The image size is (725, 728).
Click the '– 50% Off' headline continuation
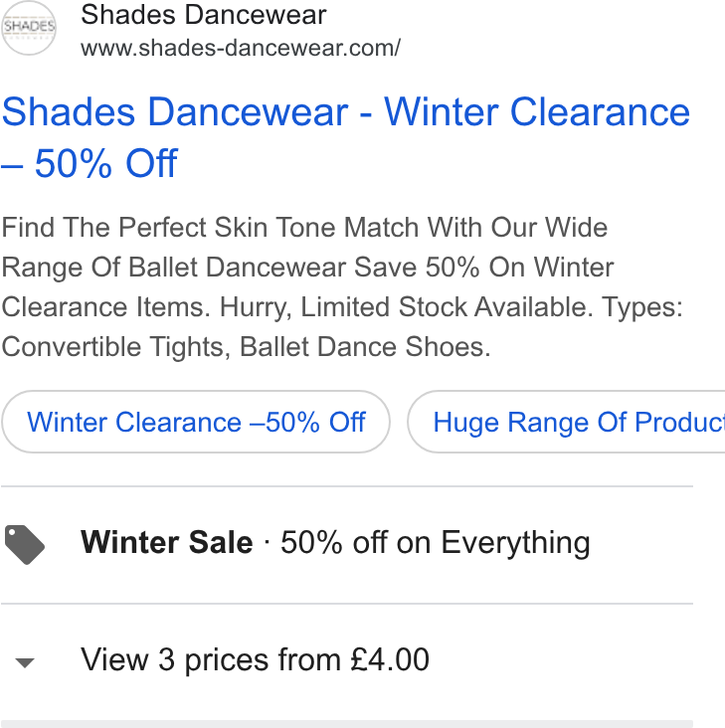pos(90,163)
